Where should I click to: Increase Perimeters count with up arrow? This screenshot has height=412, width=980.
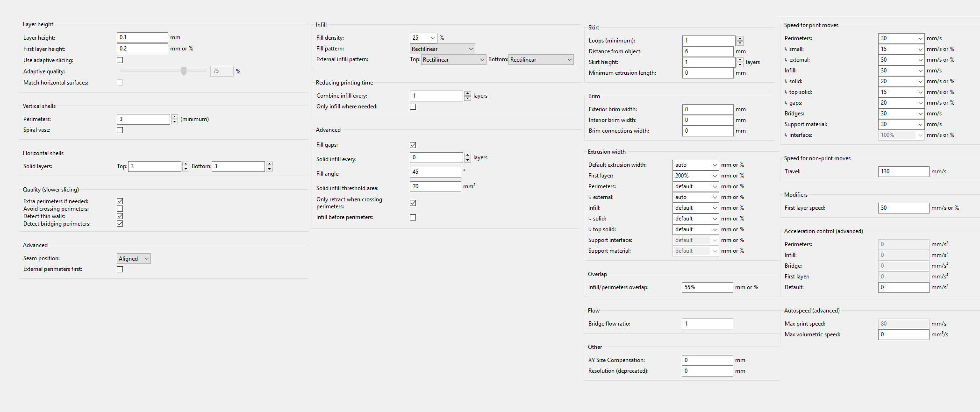pos(174,117)
